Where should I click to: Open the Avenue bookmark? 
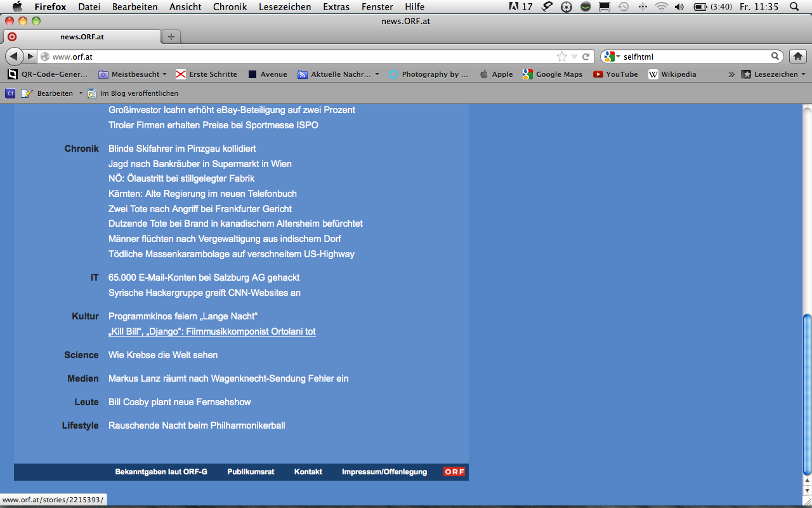coord(268,74)
